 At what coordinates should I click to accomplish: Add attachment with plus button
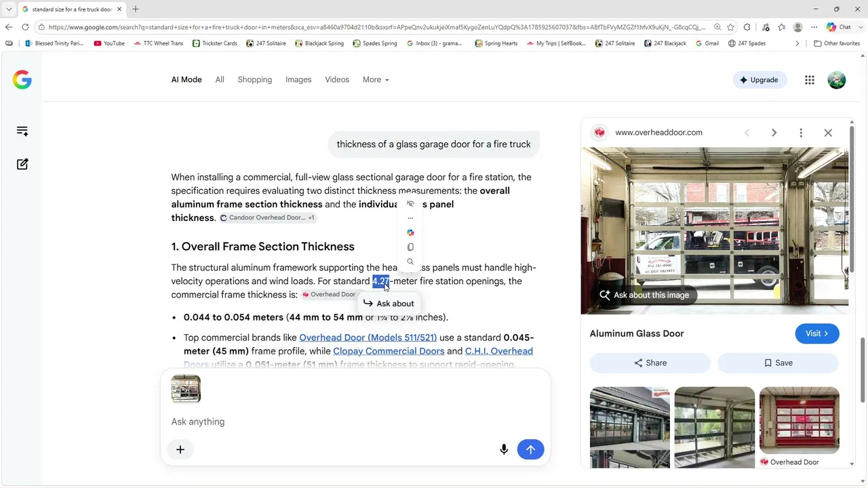click(x=180, y=449)
